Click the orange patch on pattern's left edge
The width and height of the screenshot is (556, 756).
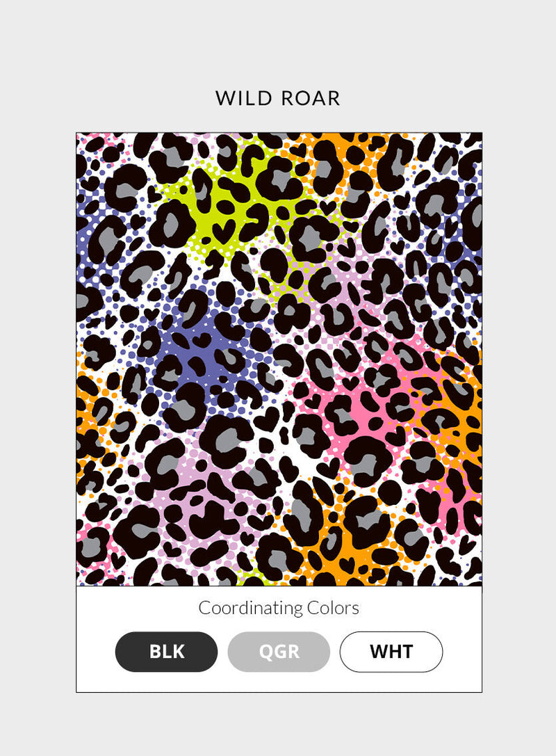(87, 415)
